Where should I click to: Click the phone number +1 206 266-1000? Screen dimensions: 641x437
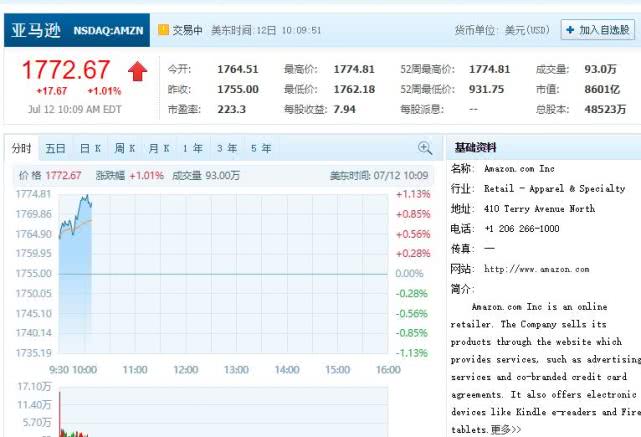click(521, 229)
